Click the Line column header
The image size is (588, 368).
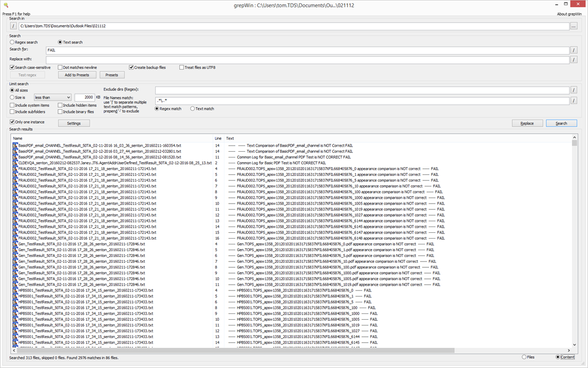pos(218,139)
